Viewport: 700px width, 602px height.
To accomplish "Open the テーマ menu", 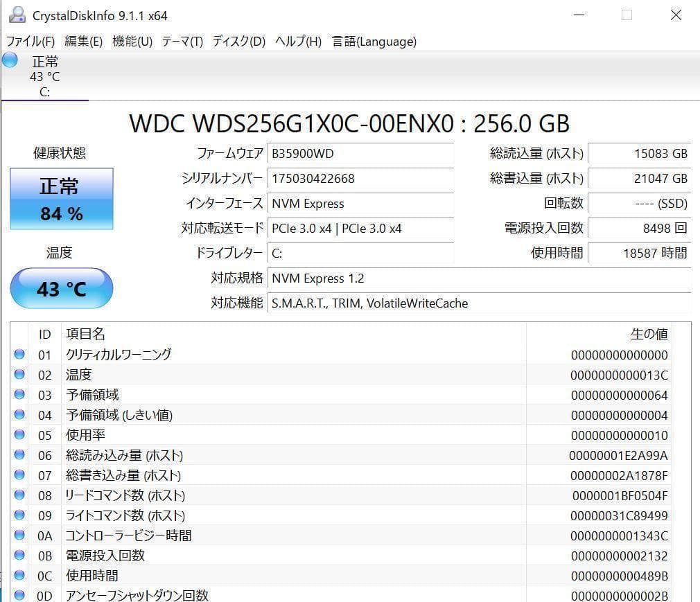I will tap(182, 42).
